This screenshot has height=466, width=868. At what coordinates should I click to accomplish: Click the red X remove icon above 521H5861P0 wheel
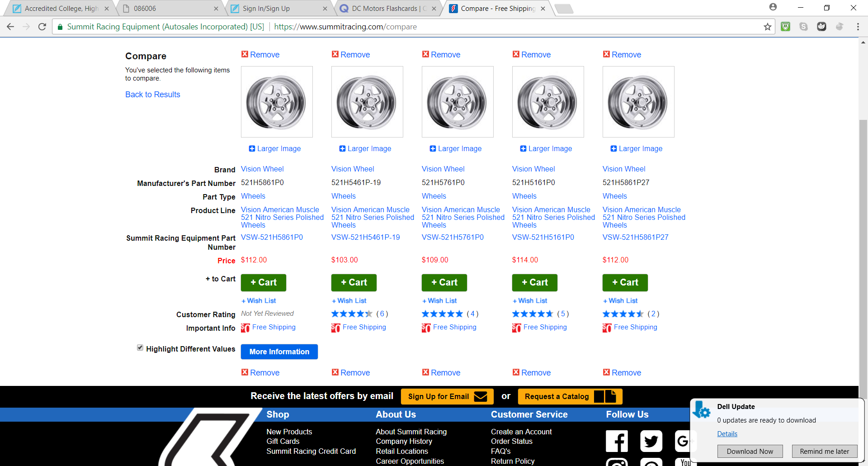[x=245, y=54]
